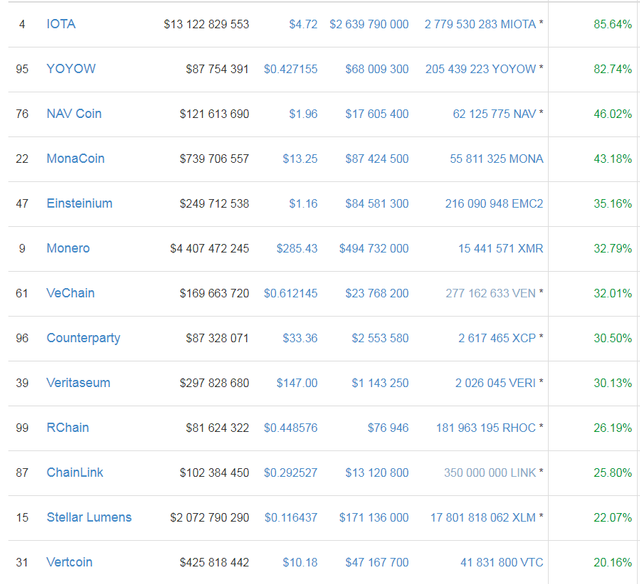
Task: Click supply 2 779 530 283 MIOTA
Action: click(x=480, y=24)
